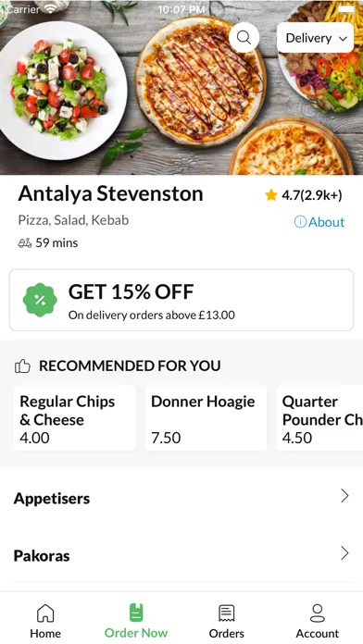Image resolution: width=363 pixels, height=644 pixels.
Task: Tap the Antalya Stevenston restaurant title
Action: [x=110, y=193]
